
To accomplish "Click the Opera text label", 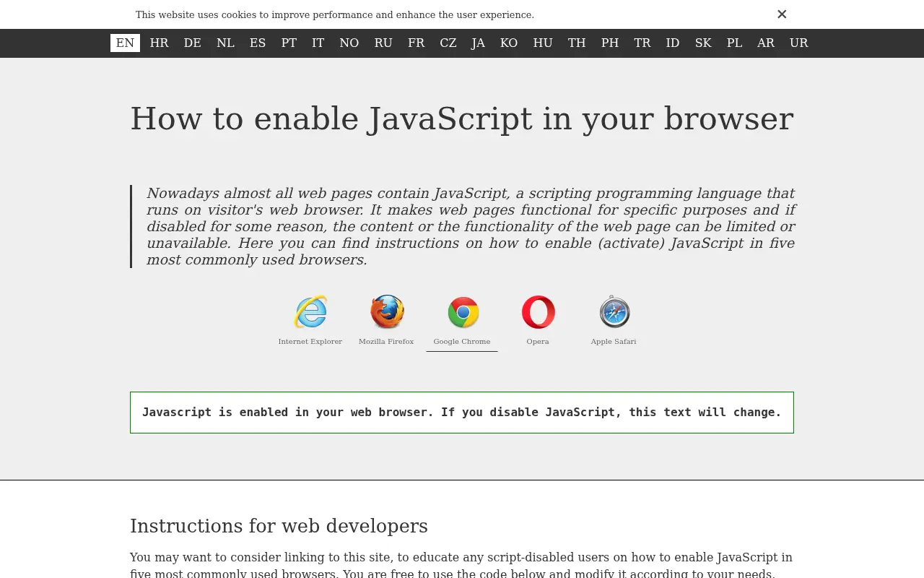I will pyautogui.click(x=538, y=342).
